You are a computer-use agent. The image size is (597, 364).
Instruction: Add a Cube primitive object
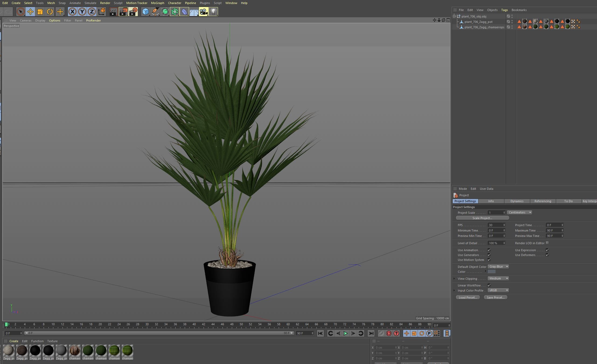pyautogui.click(x=145, y=12)
